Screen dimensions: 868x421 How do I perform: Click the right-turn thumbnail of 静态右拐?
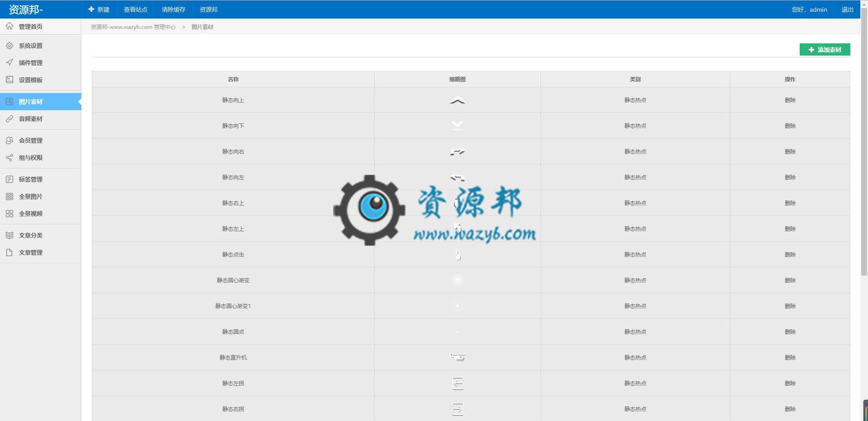click(x=458, y=409)
